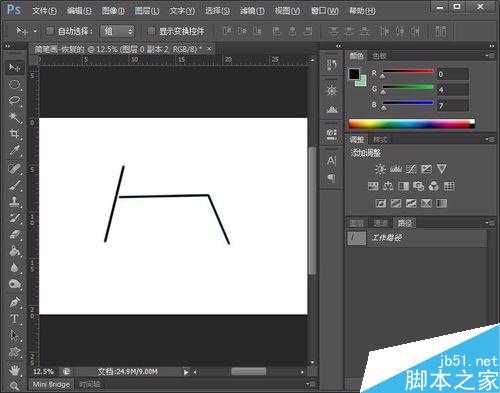Open the 图层(L) menu
500x393 pixels.
pos(147,11)
